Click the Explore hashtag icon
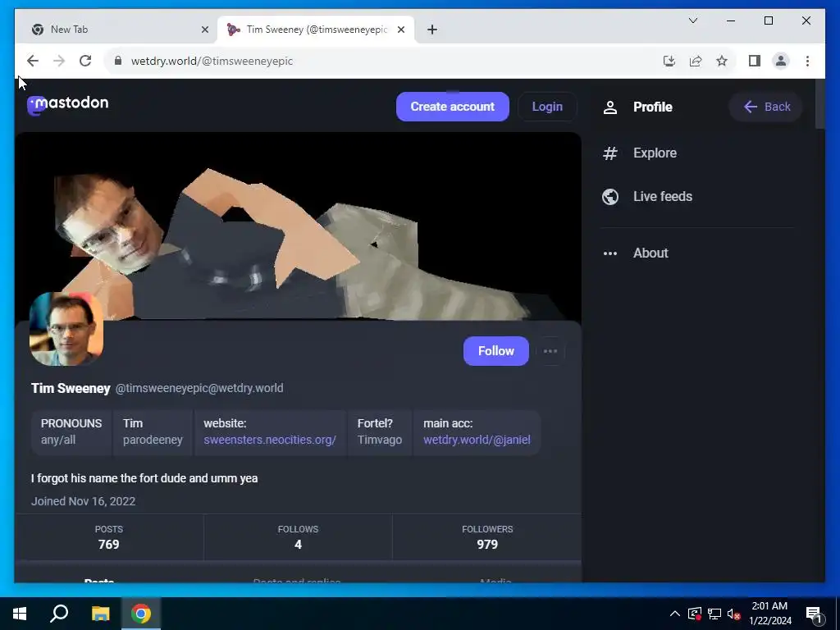 pos(610,153)
